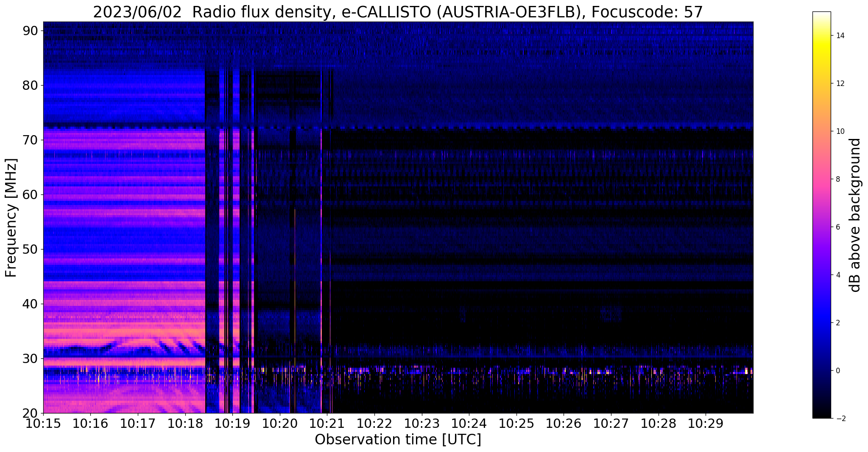Click the colorbar tick label 8

click(x=837, y=179)
